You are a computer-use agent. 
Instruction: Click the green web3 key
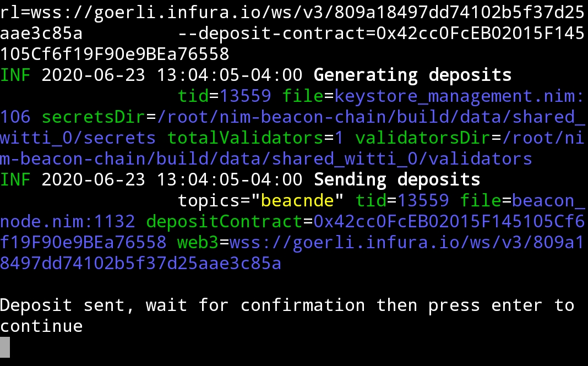[198, 243]
